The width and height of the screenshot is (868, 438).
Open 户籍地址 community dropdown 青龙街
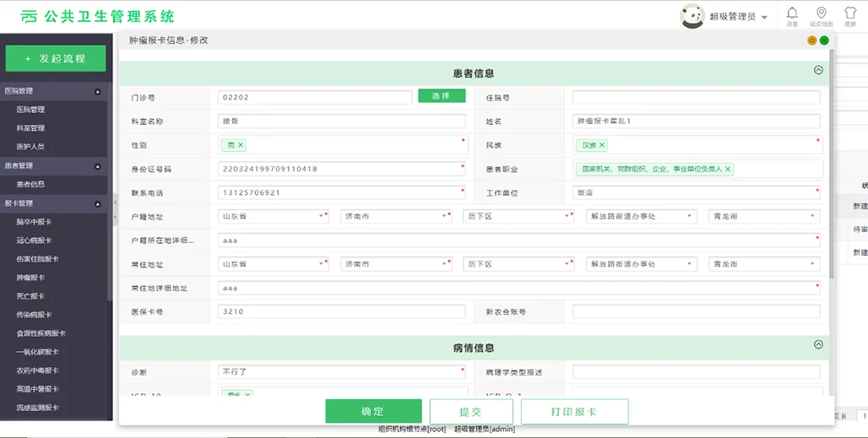pyautogui.click(x=764, y=216)
